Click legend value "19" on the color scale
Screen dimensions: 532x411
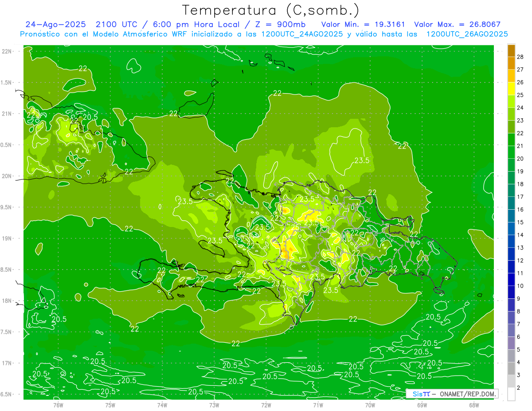point(521,171)
